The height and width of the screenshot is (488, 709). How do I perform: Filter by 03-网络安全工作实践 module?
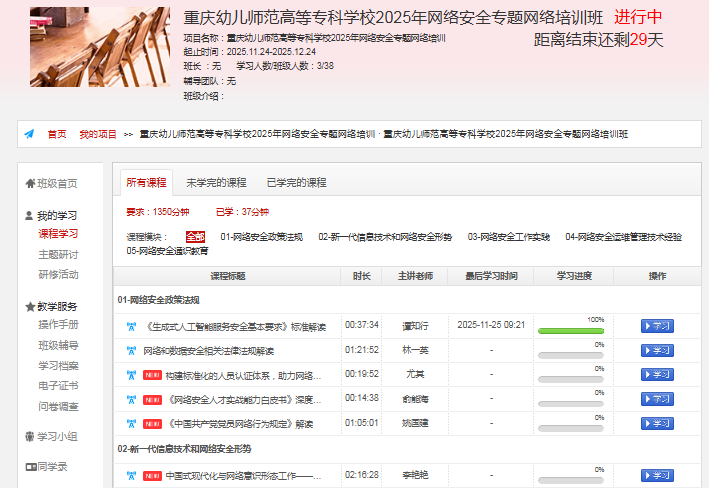(x=509, y=237)
